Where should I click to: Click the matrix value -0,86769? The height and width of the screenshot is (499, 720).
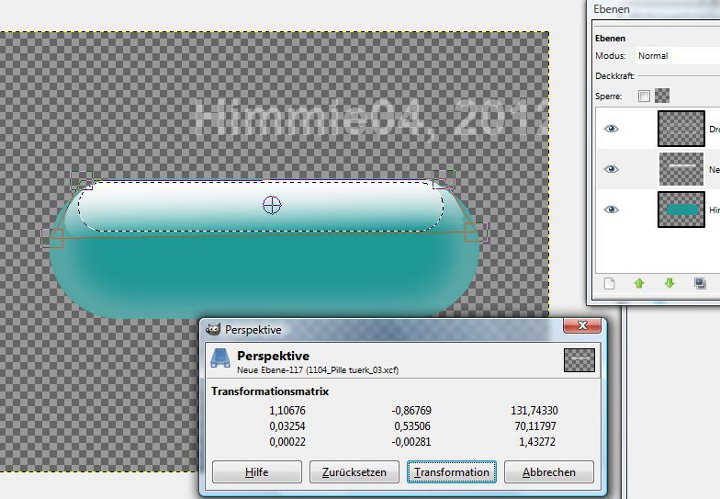411,410
